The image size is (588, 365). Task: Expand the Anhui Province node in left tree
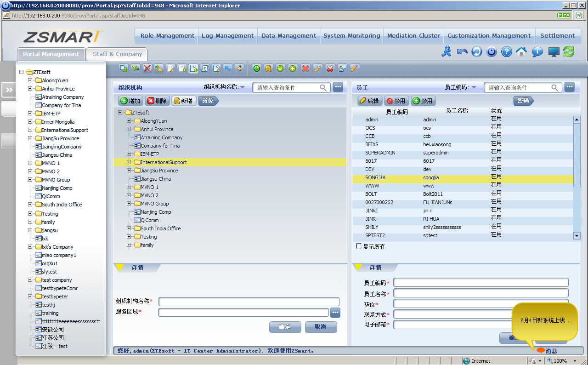pos(30,89)
